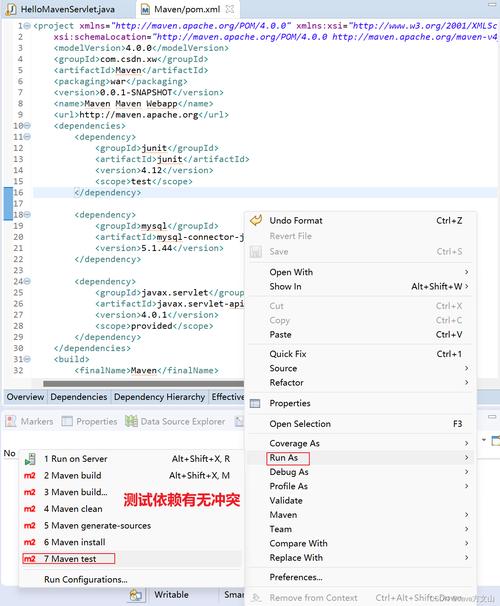
Task: Click the horizontal scrollbar of the editor
Action: [143, 383]
